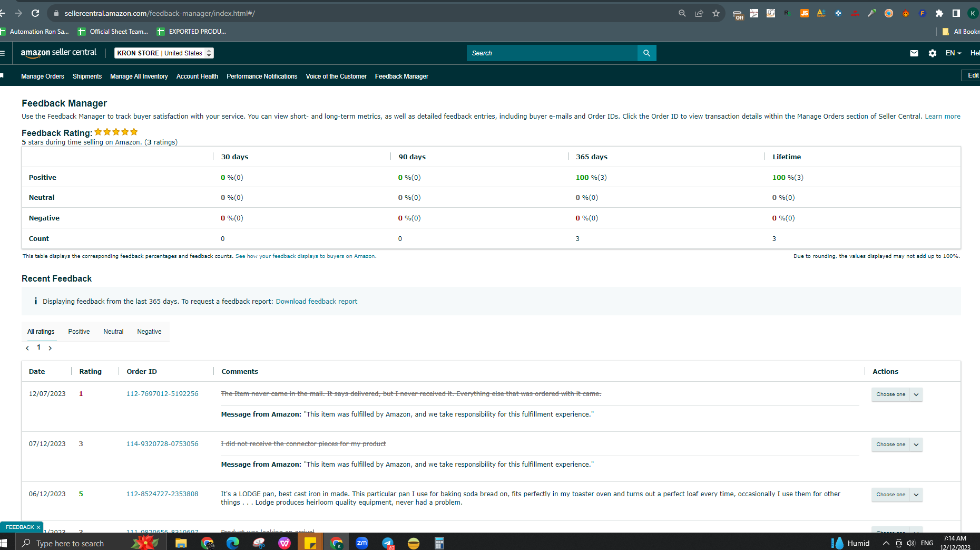Screen dimensions: 980x550
Task: Click the RS extension icon
Action: point(788,13)
